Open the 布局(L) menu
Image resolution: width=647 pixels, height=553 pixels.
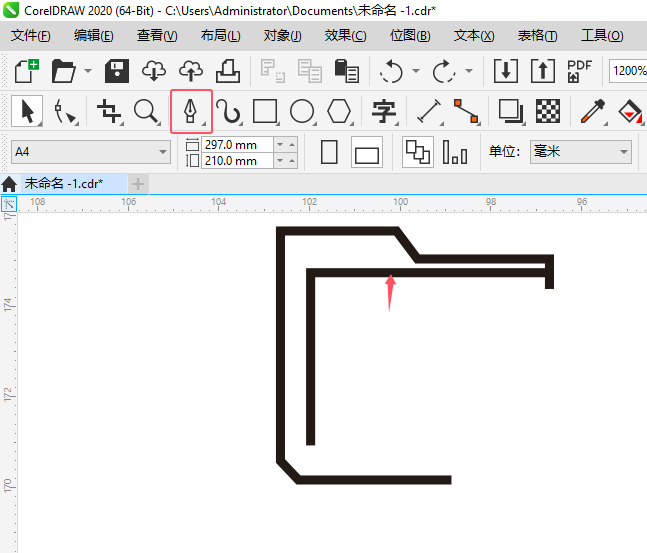pos(220,36)
